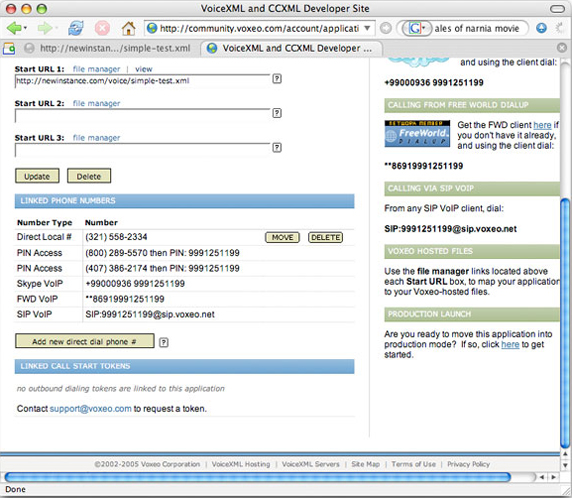This screenshot has width=572, height=498.
Task: Click the vertical scrollbar thumb
Action: tap(565, 323)
